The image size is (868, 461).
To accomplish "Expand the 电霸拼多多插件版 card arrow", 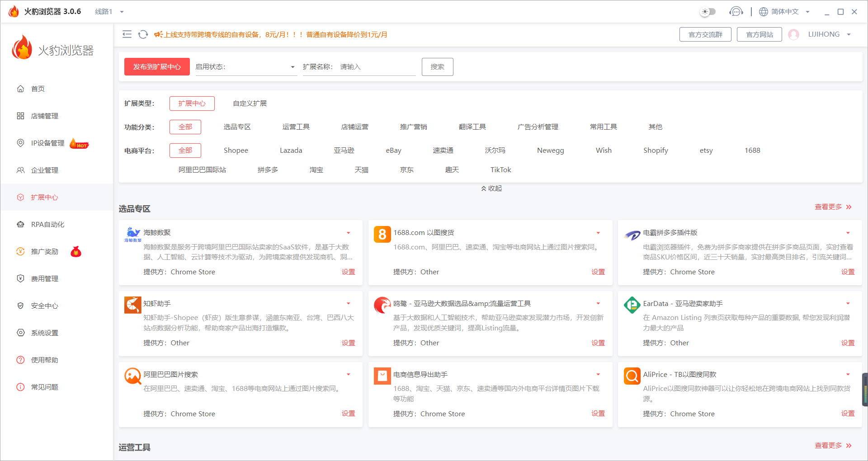I will coord(848,233).
